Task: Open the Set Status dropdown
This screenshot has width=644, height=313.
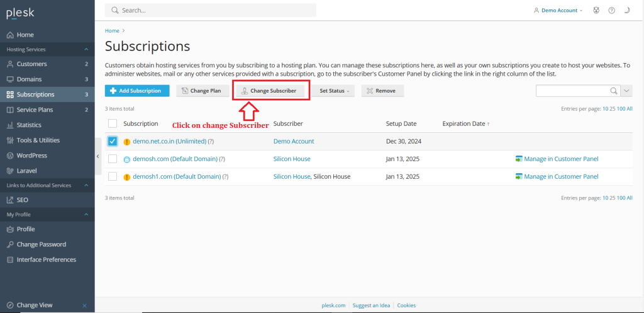Action: click(x=333, y=91)
